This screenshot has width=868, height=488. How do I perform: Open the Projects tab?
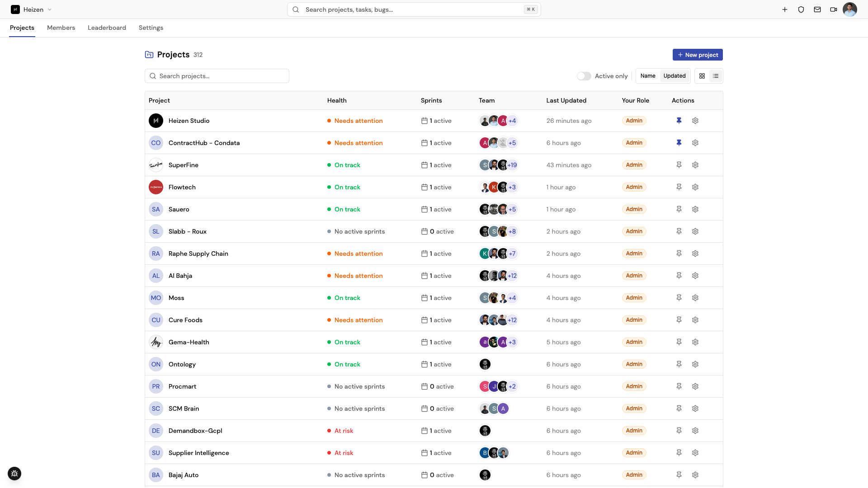point(22,28)
